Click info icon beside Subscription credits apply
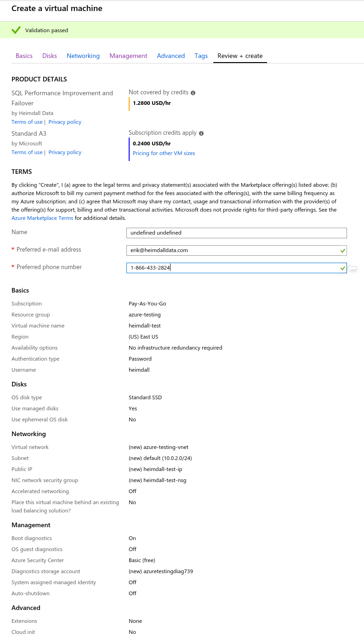This screenshot has height=644, width=364. coord(201,133)
